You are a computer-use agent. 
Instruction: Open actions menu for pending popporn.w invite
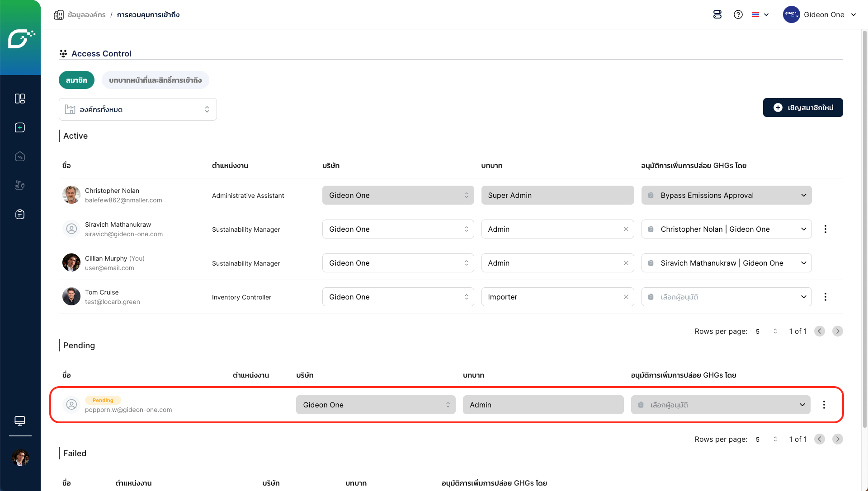pyautogui.click(x=824, y=405)
